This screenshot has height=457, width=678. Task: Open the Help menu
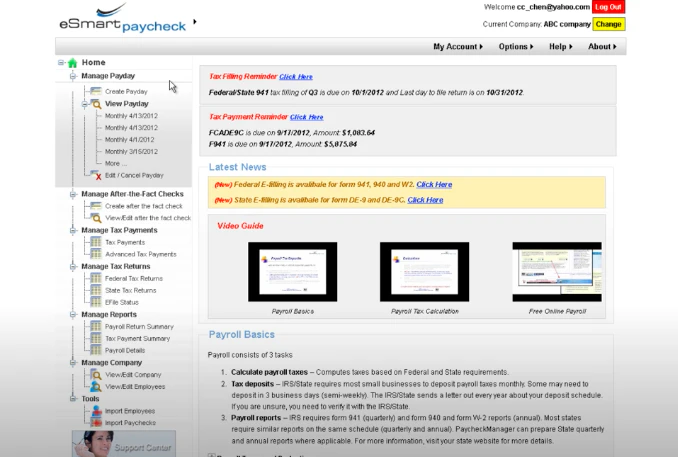561,47
